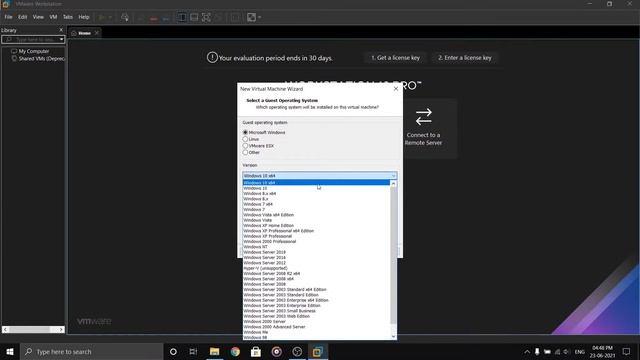
Task: Open Task View on the taskbar
Action: click(x=193, y=351)
